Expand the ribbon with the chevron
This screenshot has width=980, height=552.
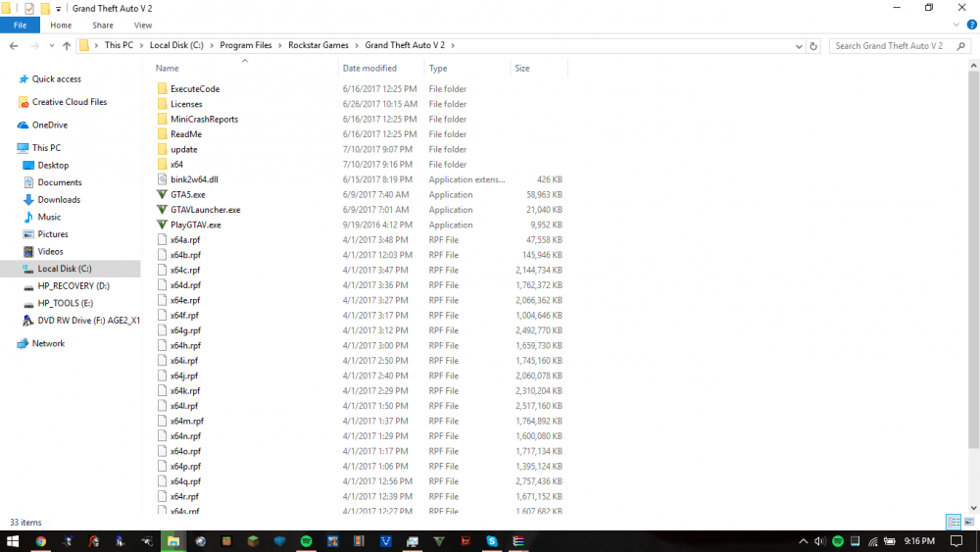956,25
